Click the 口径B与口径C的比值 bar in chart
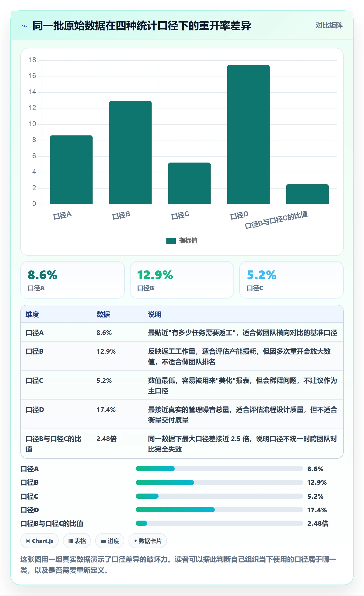Screen dimensions: 364x596 pyautogui.click(x=307, y=194)
